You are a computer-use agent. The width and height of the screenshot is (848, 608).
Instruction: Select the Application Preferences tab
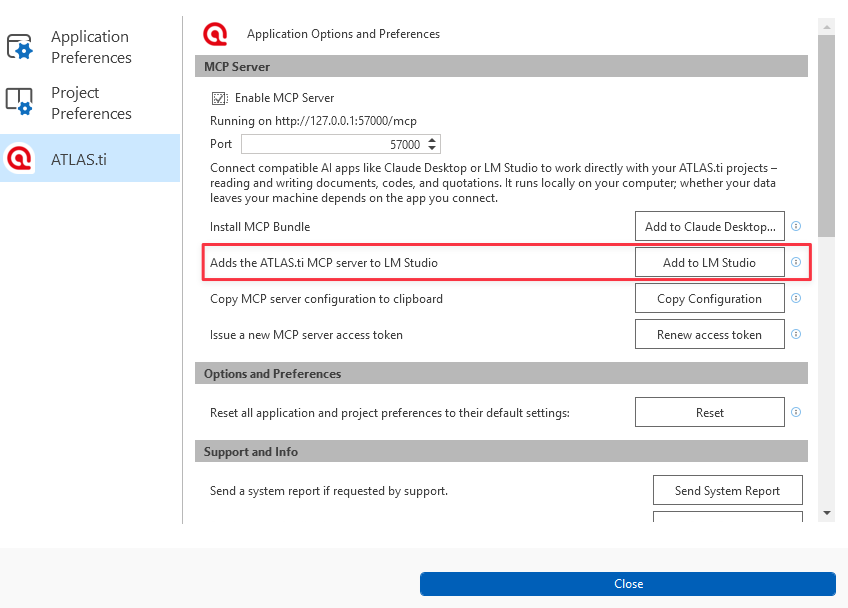coord(90,47)
